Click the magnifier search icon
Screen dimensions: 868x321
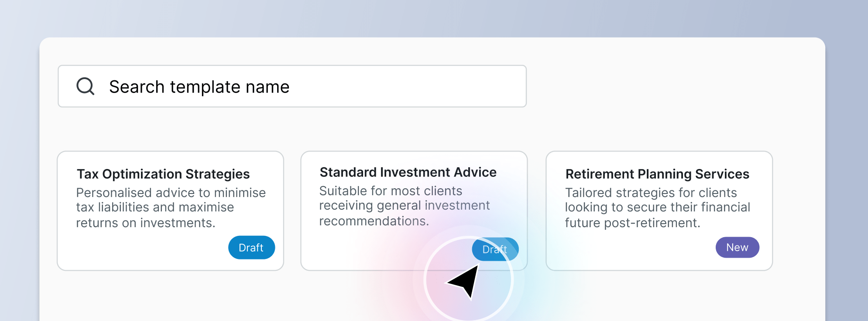click(86, 86)
